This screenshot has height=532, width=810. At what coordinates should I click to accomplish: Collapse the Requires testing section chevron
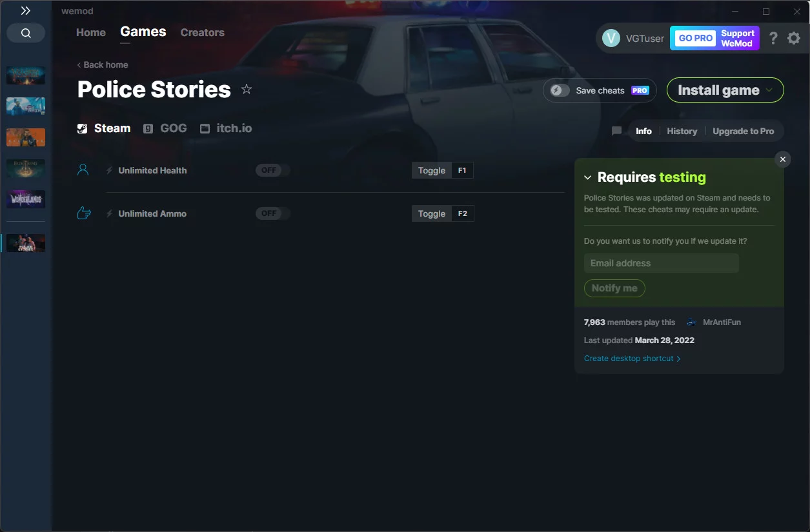tap(588, 177)
